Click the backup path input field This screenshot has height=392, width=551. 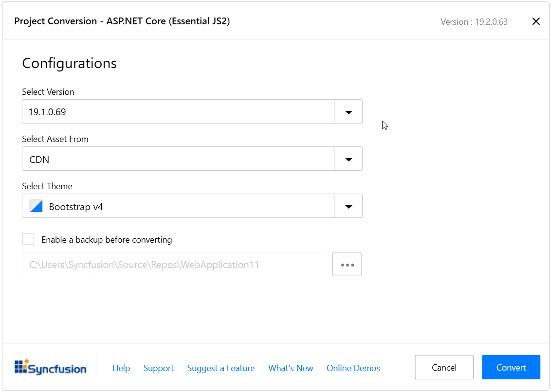pos(172,264)
